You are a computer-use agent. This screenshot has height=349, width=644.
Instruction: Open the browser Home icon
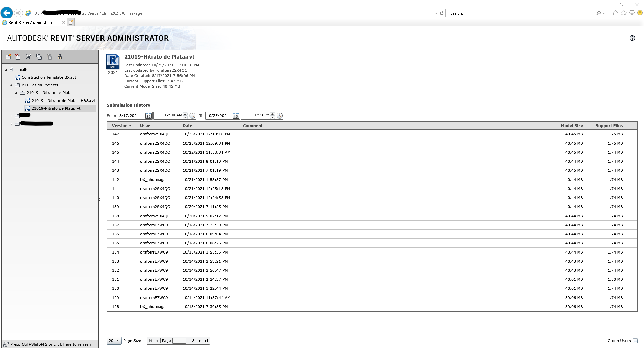click(x=615, y=13)
